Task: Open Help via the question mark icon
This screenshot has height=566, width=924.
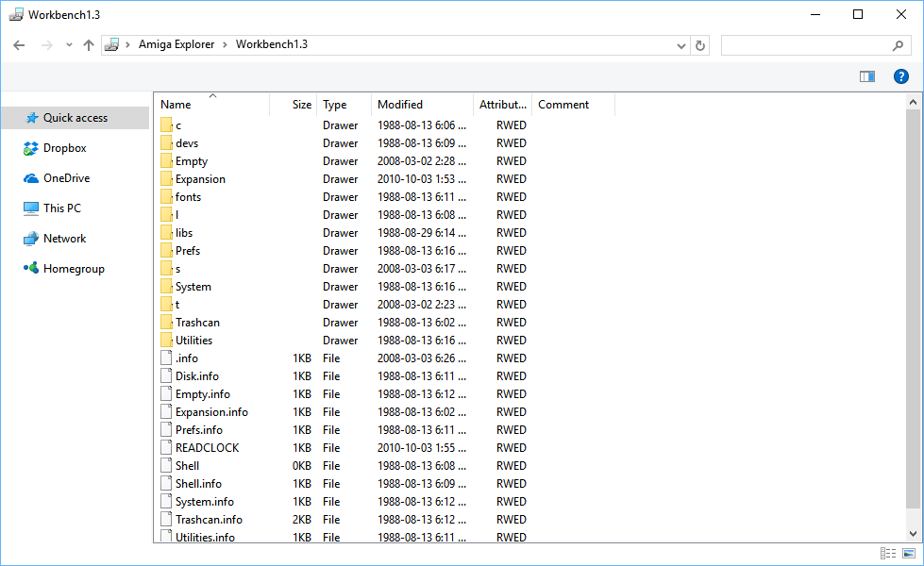Action: (901, 76)
